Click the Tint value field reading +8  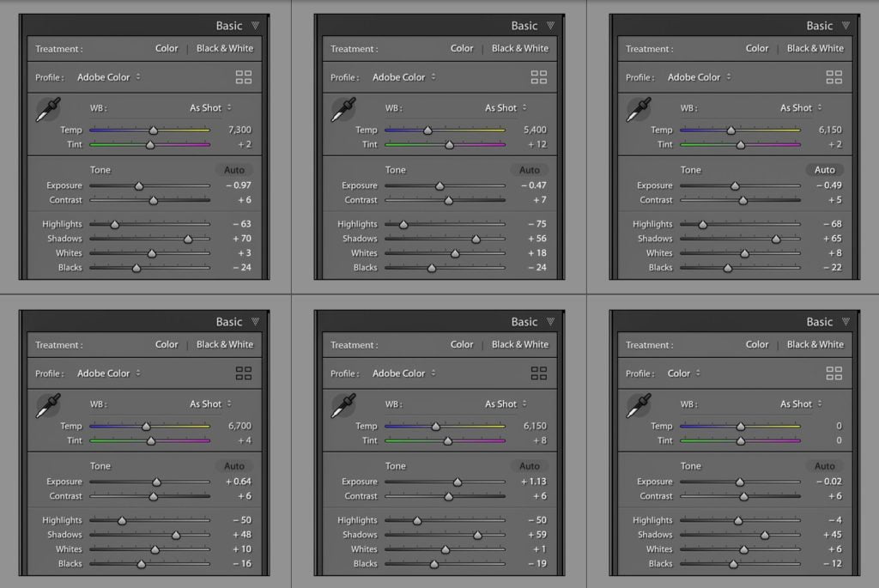coord(540,440)
